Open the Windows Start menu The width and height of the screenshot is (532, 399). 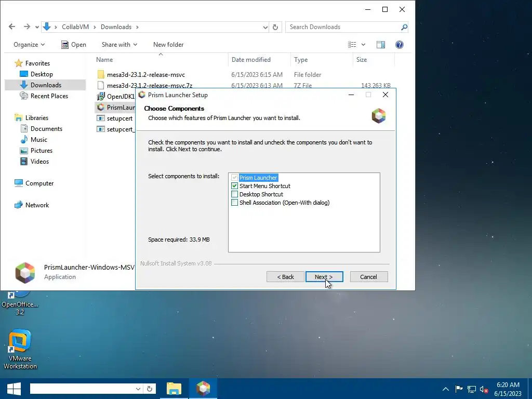point(14,389)
